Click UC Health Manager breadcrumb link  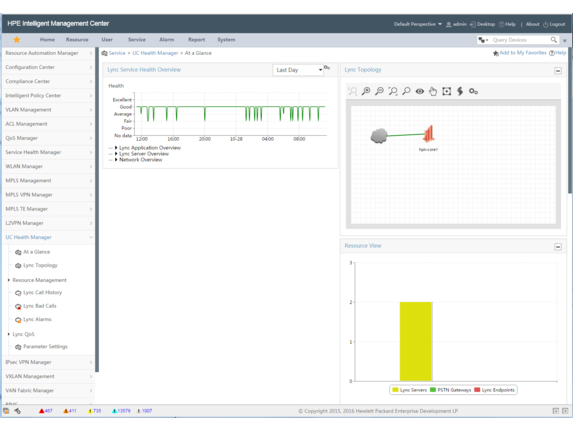coord(155,53)
